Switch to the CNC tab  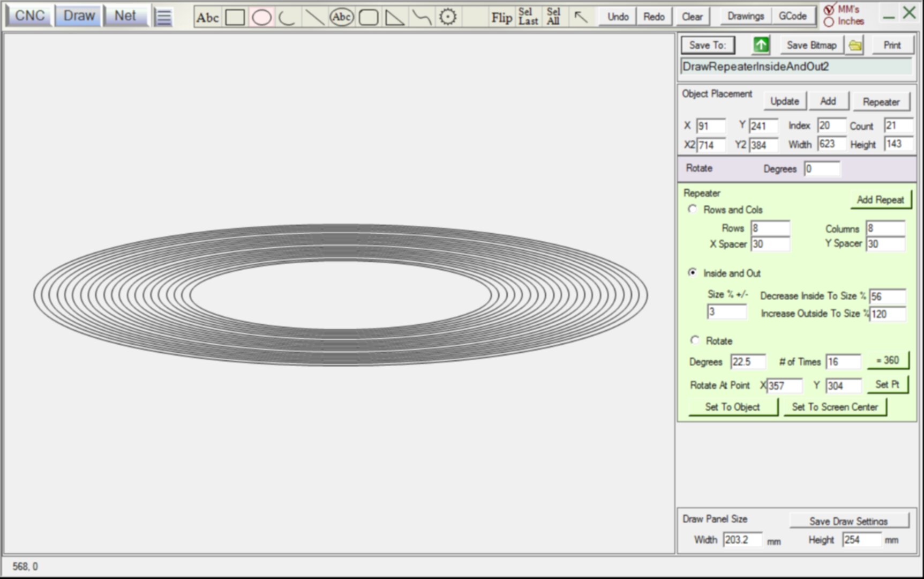29,16
